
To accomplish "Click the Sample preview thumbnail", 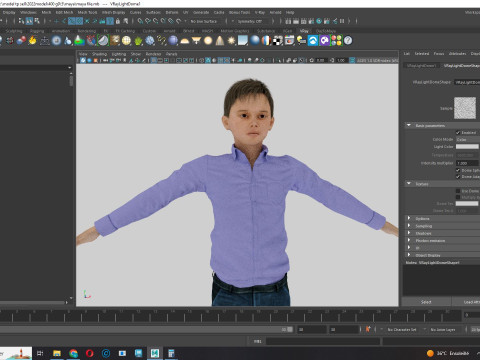I will pyautogui.click(x=465, y=108).
